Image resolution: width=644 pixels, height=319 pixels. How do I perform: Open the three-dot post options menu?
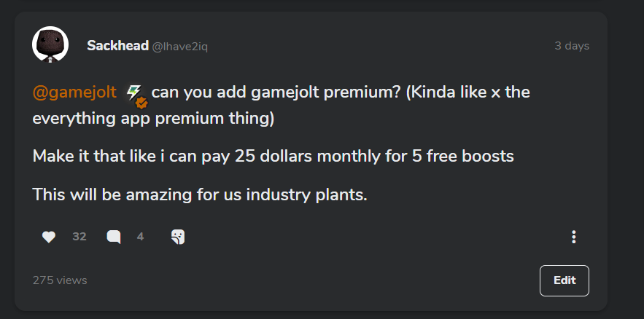click(573, 237)
